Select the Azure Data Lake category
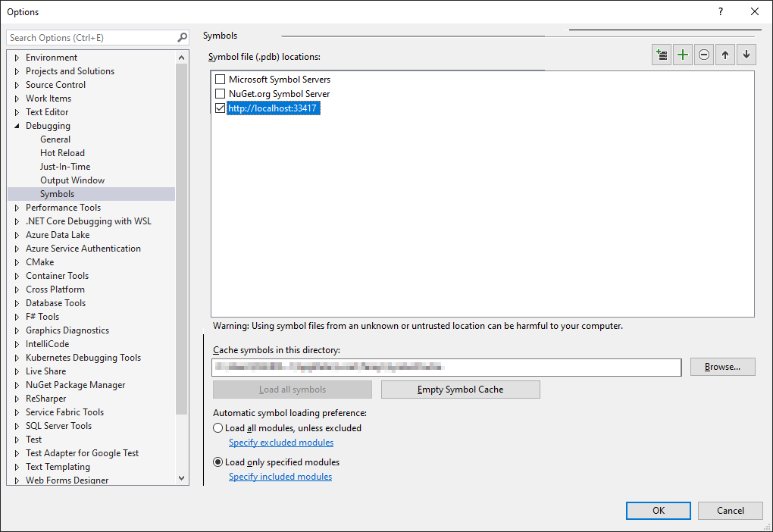773x532 pixels. coord(58,235)
